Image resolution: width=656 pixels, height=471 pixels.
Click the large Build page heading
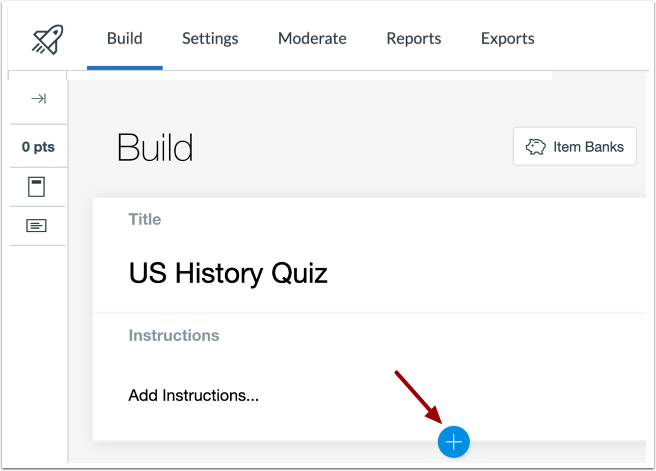155,148
